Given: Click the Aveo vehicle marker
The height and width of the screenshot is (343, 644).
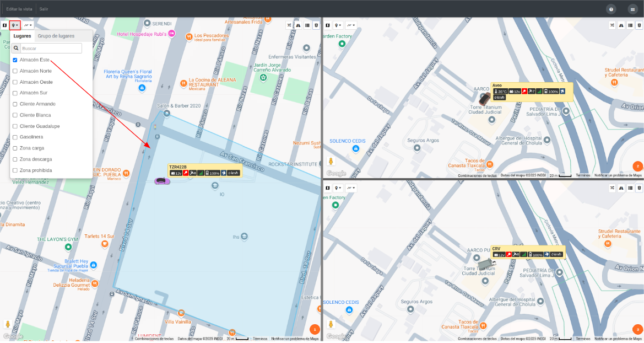Looking at the screenshot, I should point(485,99).
